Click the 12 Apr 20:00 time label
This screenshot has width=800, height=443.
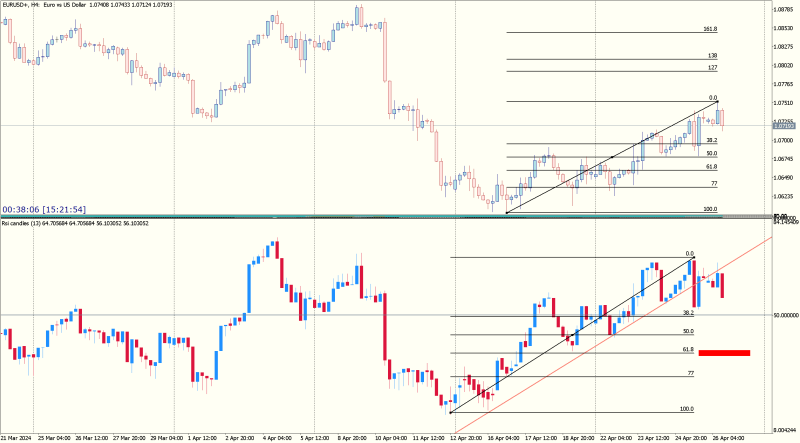pyautogui.click(x=466, y=438)
